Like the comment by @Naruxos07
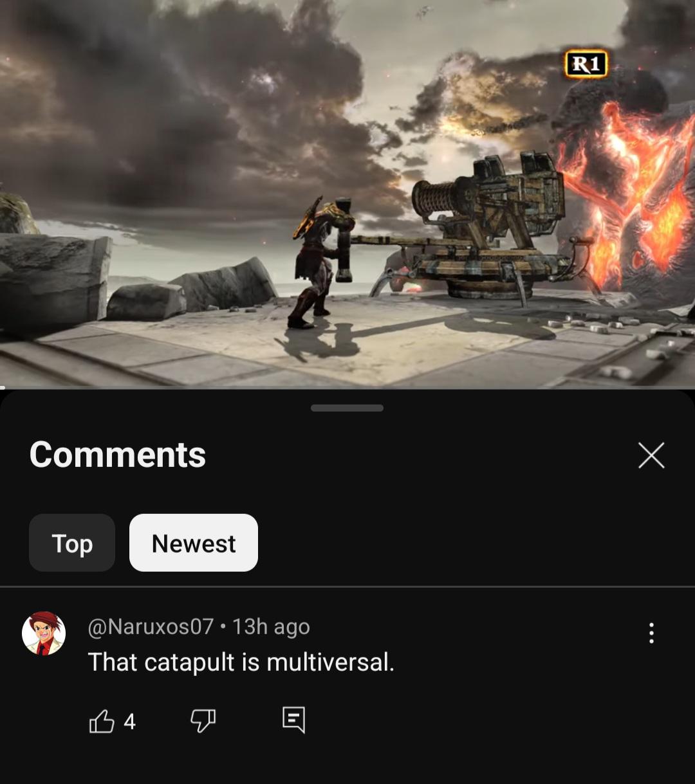Image resolution: width=695 pixels, height=784 pixels. [x=102, y=722]
